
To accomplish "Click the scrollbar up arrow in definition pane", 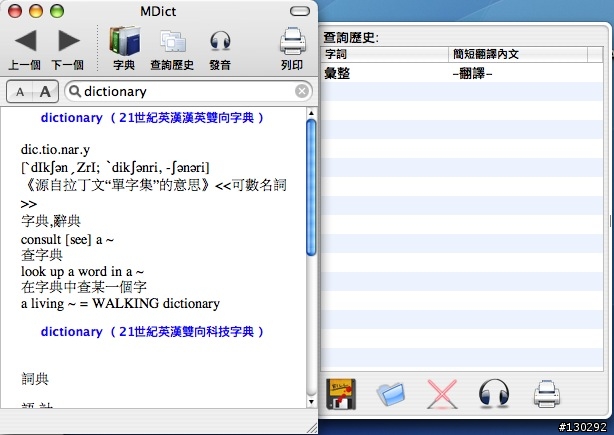I will coord(311,113).
